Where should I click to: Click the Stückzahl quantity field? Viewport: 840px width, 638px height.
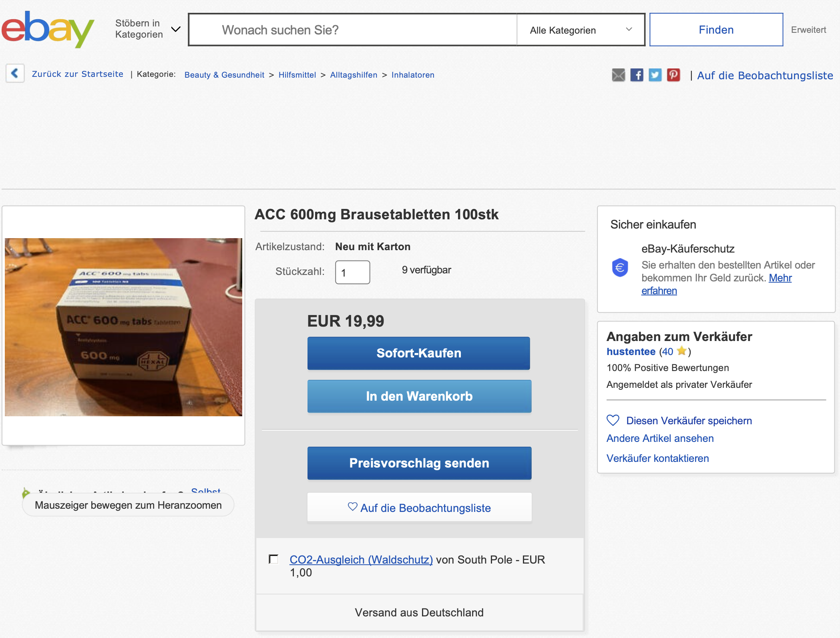coord(352,273)
